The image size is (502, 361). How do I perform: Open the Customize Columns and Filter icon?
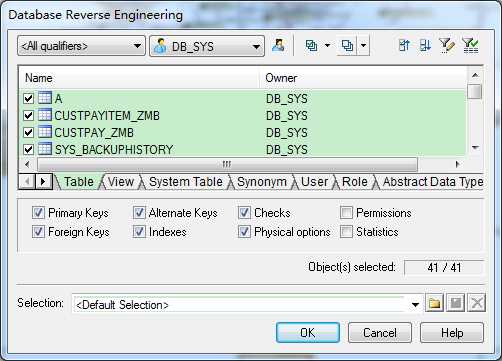pyautogui.click(x=446, y=46)
